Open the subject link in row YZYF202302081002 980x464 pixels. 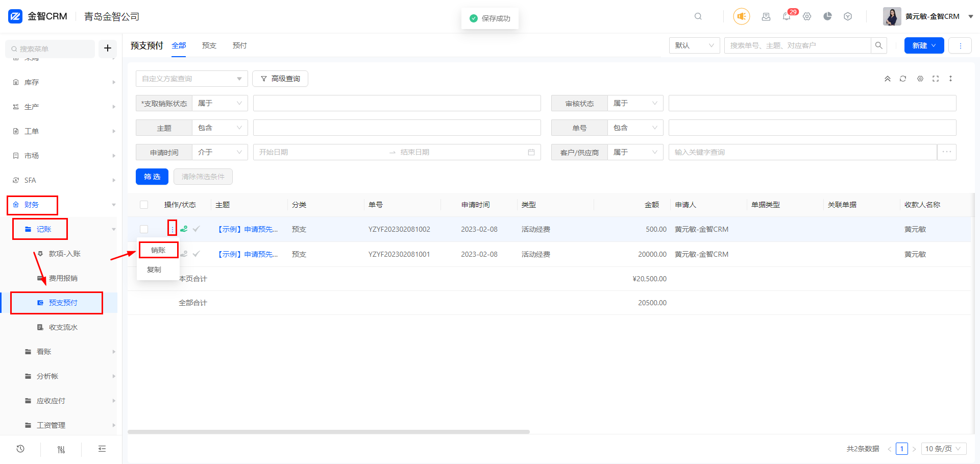point(248,229)
